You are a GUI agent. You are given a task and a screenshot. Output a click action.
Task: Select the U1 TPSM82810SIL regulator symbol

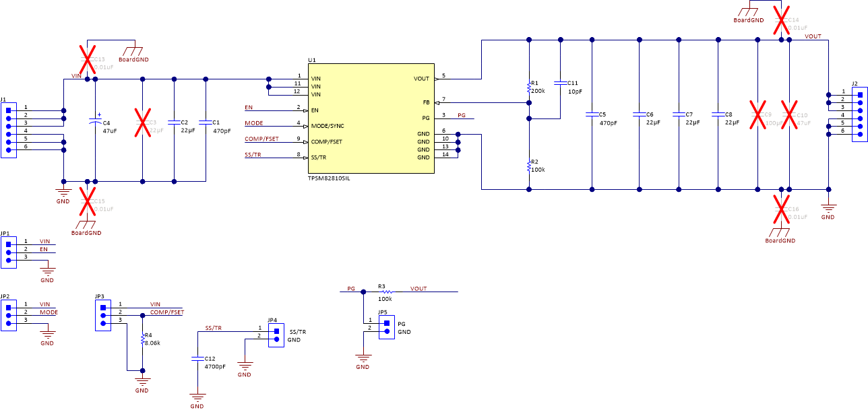[x=370, y=120]
